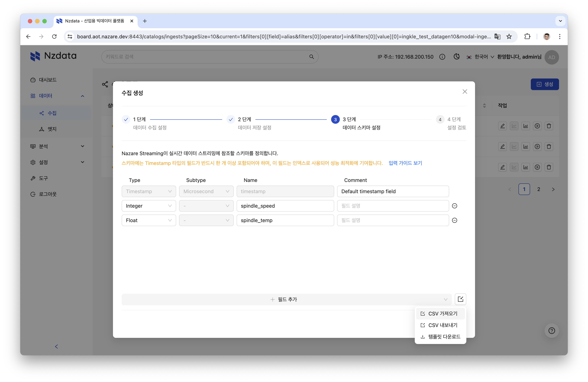Bookmark this page with the star

[x=509, y=37]
